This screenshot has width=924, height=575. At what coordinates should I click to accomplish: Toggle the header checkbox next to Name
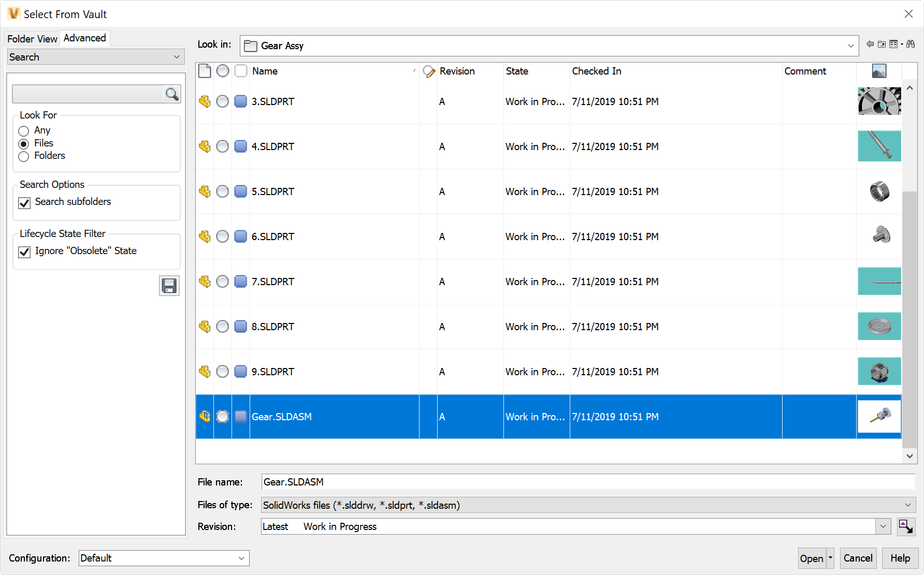241,71
